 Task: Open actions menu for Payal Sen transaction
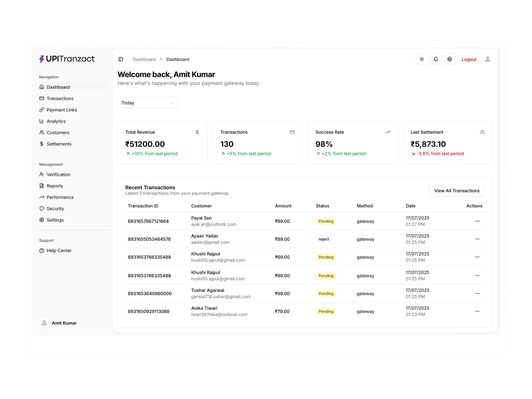pyautogui.click(x=477, y=221)
